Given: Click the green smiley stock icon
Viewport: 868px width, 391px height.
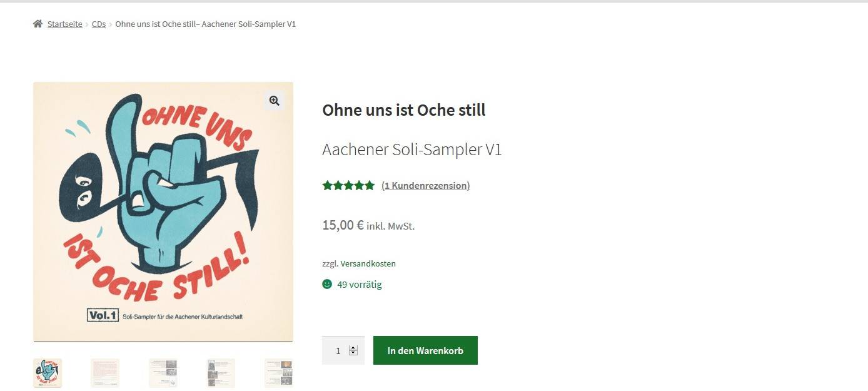Looking at the screenshot, I should pyautogui.click(x=326, y=284).
